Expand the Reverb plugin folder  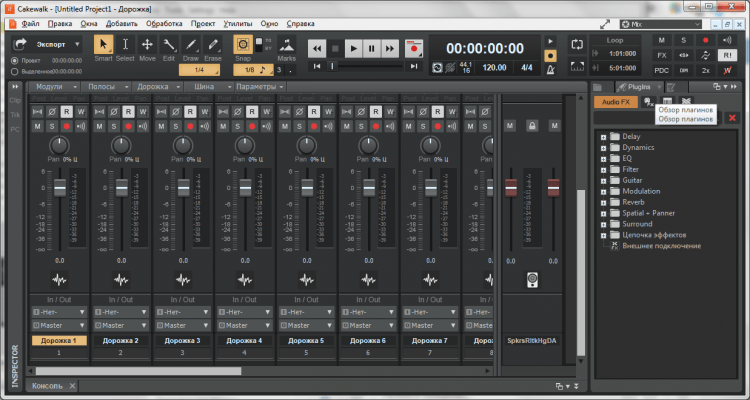pyautogui.click(x=603, y=202)
